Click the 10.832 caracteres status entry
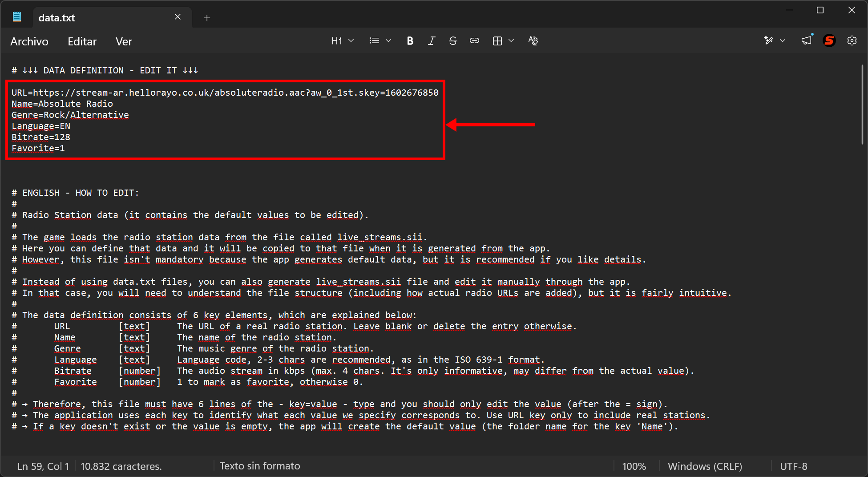Screen dimensions: 868x477 [121, 466]
